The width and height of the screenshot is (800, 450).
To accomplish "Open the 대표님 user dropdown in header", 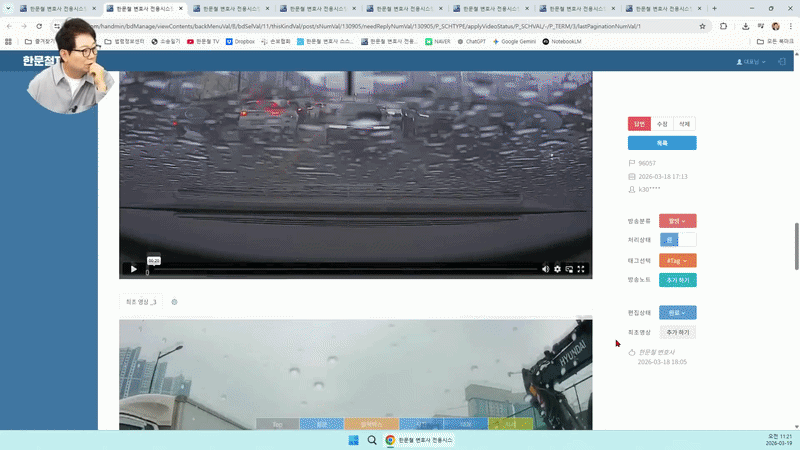I will pos(751,62).
